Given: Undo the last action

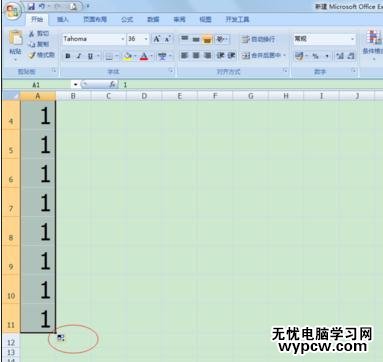Looking at the screenshot, I should coord(43,6).
